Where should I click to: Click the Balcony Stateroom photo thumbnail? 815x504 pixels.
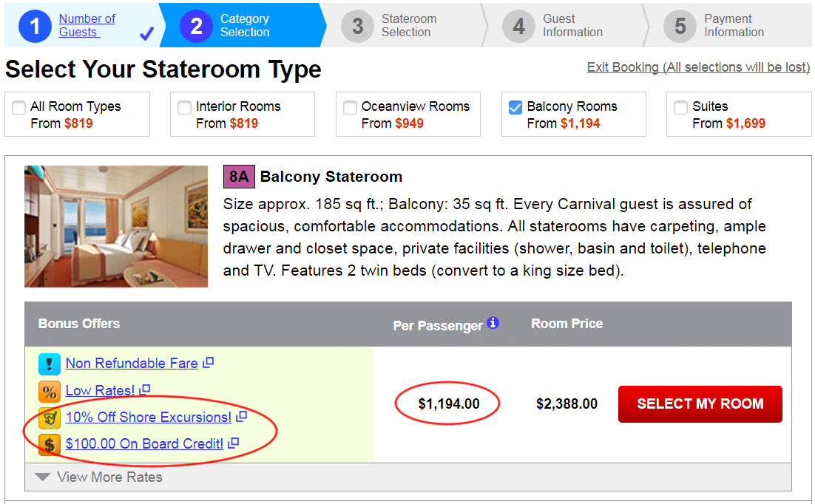[116, 226]
